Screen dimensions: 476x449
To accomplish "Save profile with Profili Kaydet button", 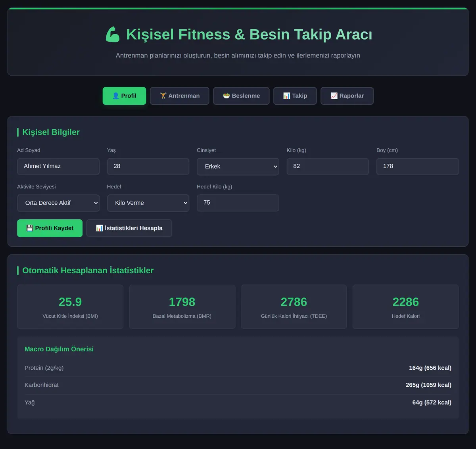I will tap(50, 228).
